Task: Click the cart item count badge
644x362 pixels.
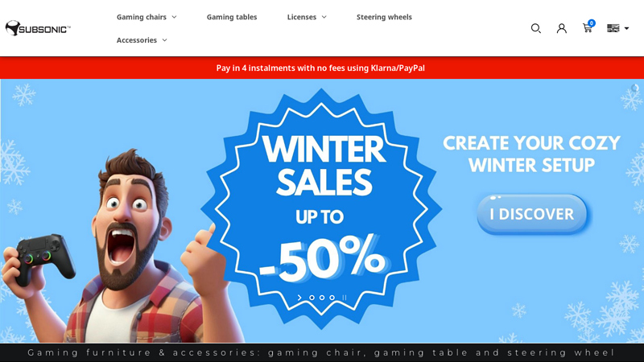Action: 592,23
